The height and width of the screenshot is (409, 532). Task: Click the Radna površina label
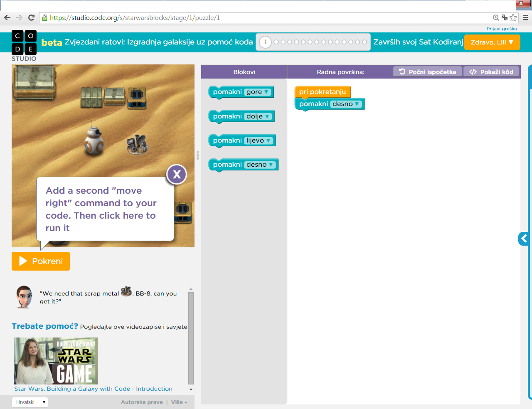(340, 72)
